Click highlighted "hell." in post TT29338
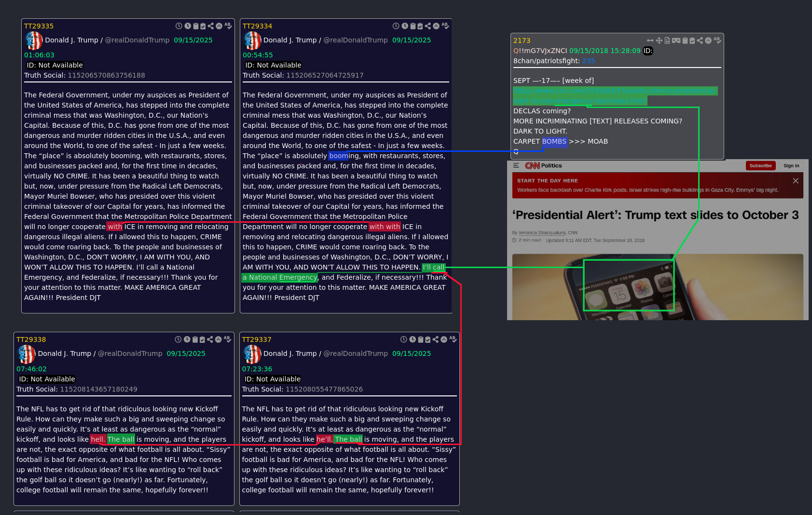The width and height of the screenshot is (812, 515). [x=97, y=439]
